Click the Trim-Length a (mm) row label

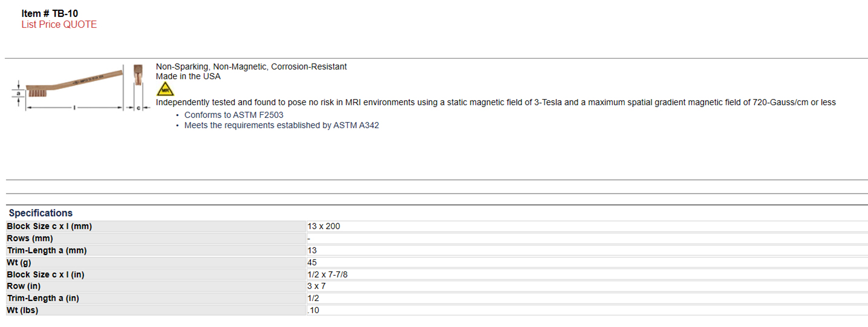[x=51, y=250]
